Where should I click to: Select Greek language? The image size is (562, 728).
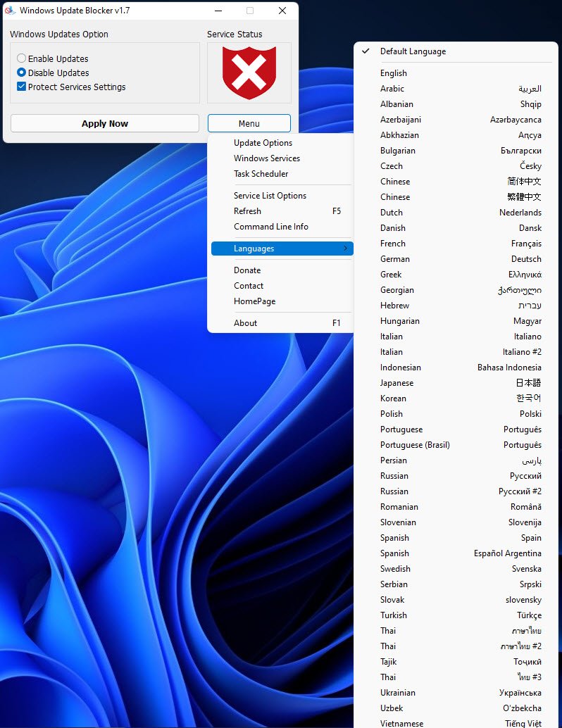456,275
